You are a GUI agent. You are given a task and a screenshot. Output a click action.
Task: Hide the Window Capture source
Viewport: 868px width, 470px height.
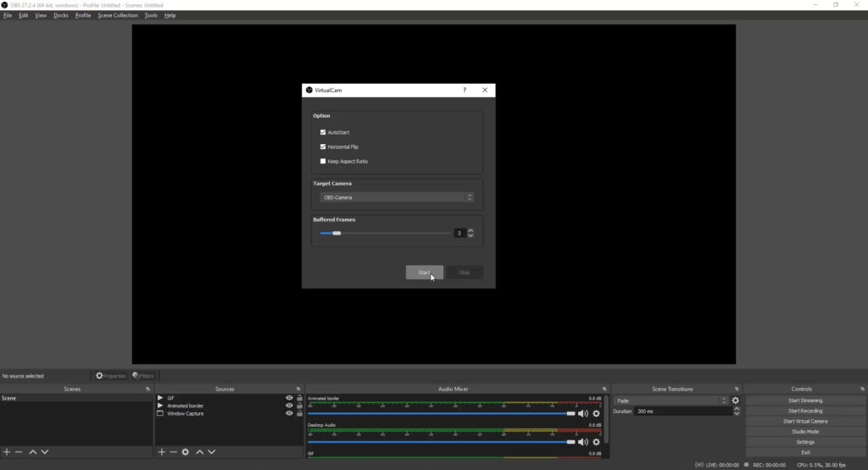click(289, 413)
